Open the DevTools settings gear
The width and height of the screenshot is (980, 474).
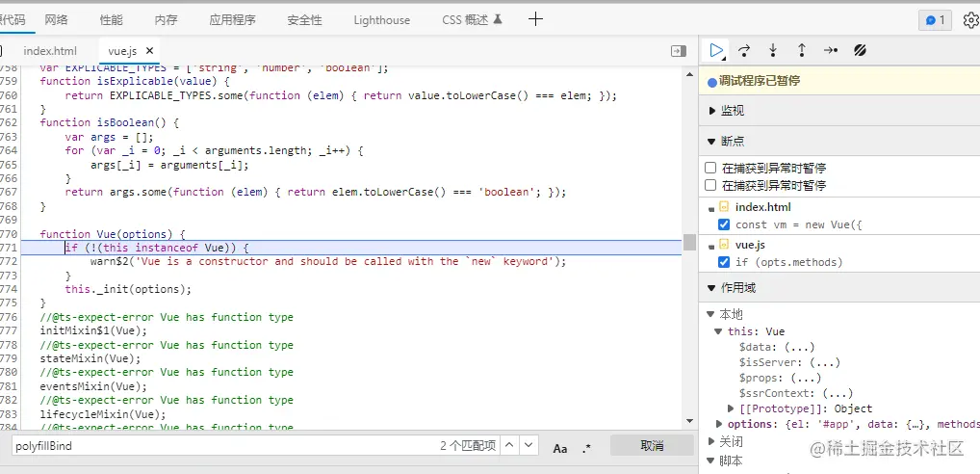point(970,20)
